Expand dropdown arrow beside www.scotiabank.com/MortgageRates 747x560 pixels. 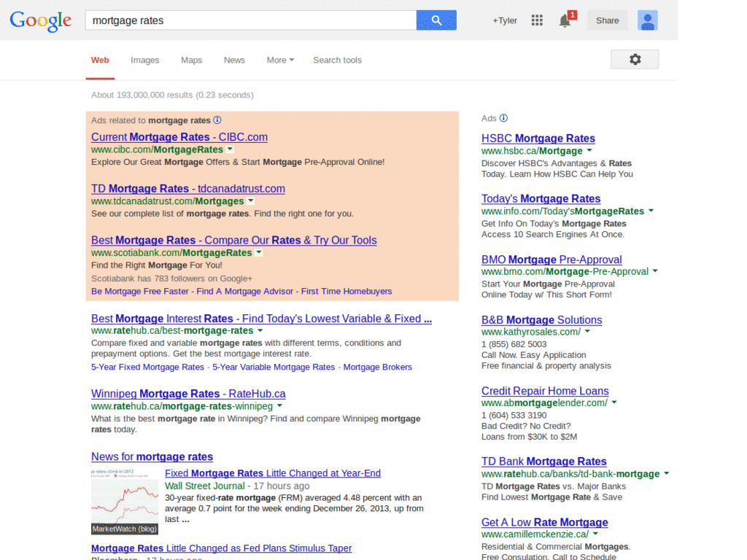point(259,252)
